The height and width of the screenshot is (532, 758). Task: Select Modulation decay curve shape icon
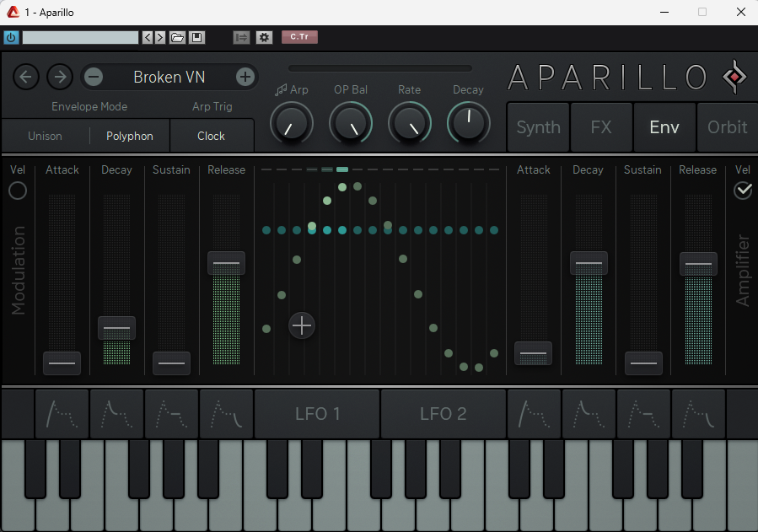[x=116, y=414]
